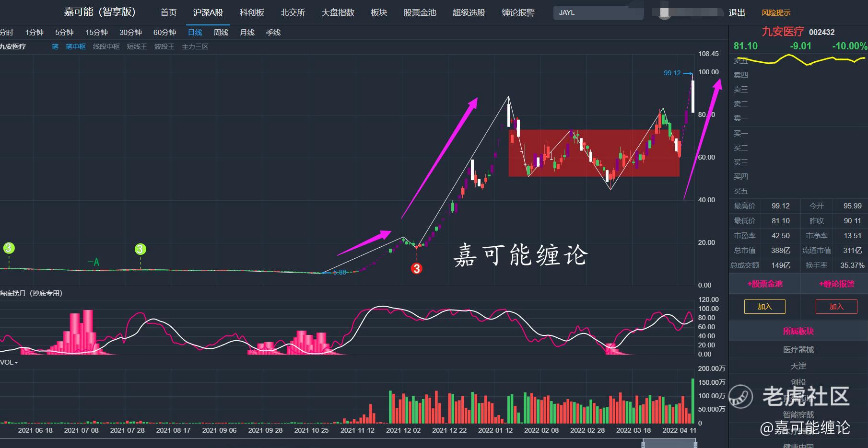Switch chart to 1分钟 timeframe
This screenshot has width=868, height=448.
[35, 33]
